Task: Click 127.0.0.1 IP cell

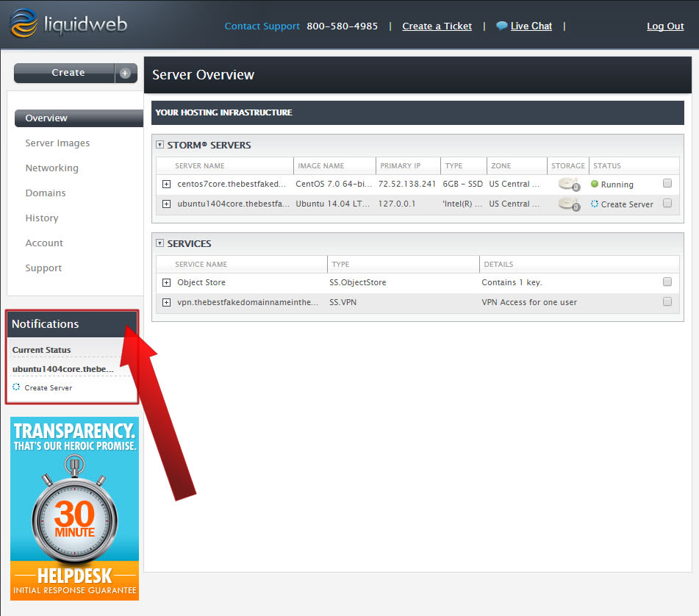Action: [396, 204]
